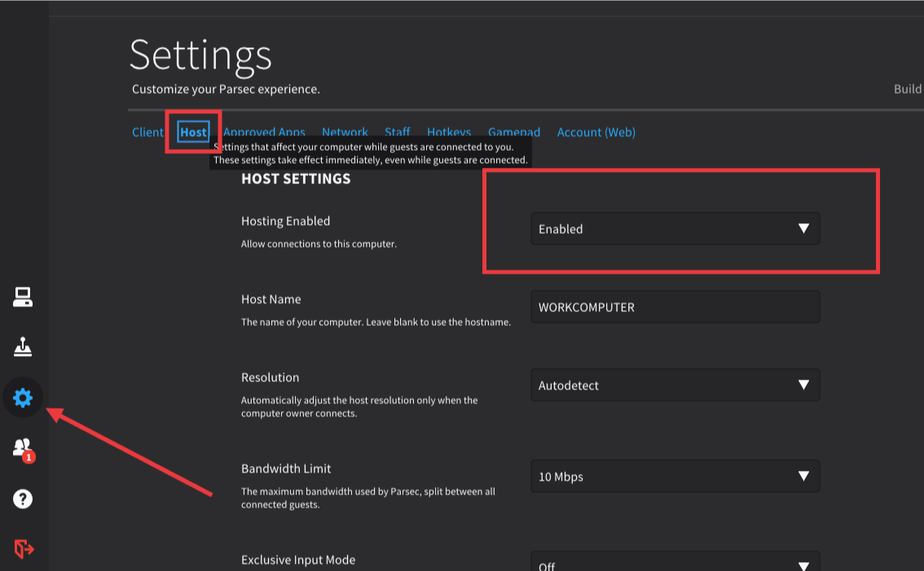Open the Resolution Autodetect dropdown
The height and width of the screenshot is (571, 924).
coord(675,385)
